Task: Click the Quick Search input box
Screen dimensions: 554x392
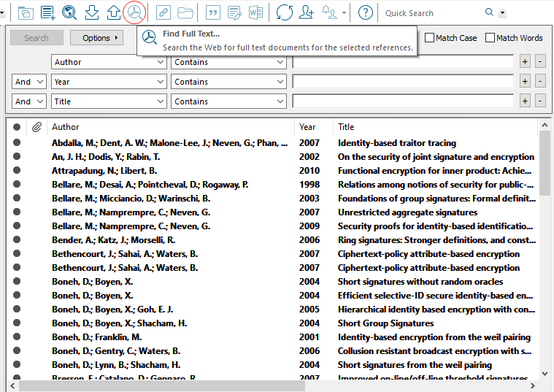Action: coord(431,13)
